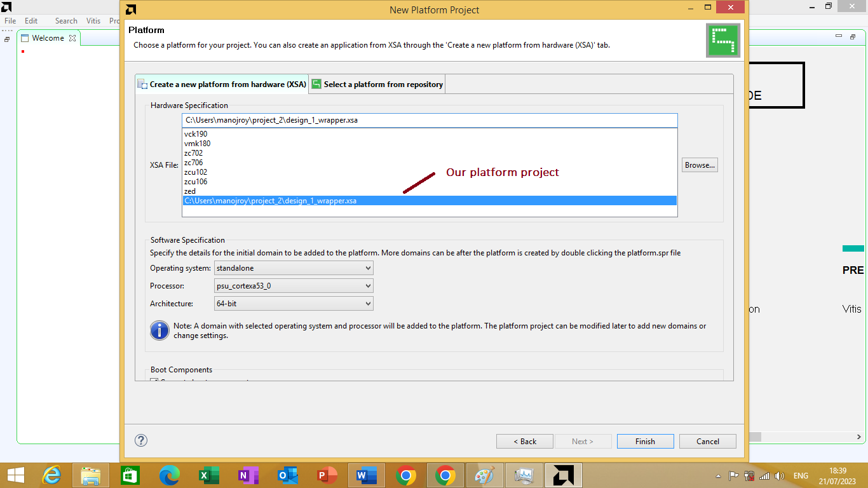Maximize the Welcome view in the Vitis window
Viewport: 868px width, 488px height.
click(852, 37)
